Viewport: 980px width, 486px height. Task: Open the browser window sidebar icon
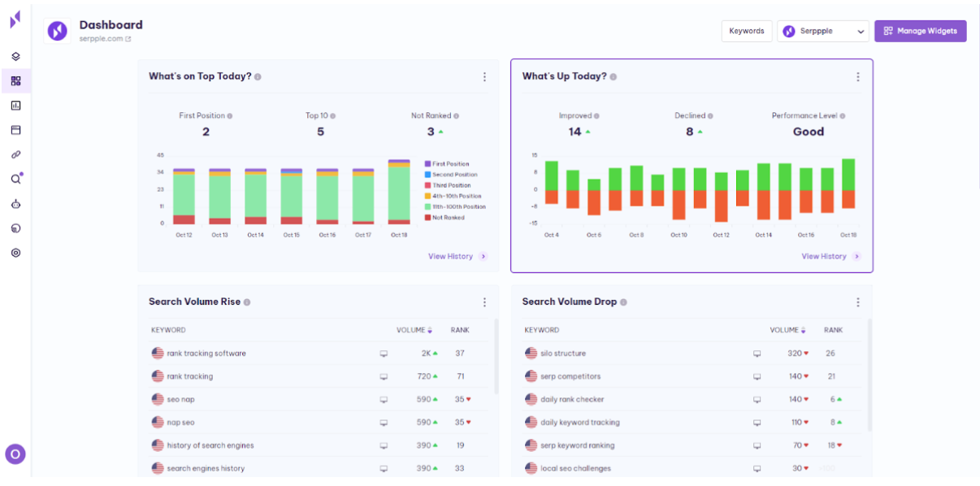pos(15,130)
